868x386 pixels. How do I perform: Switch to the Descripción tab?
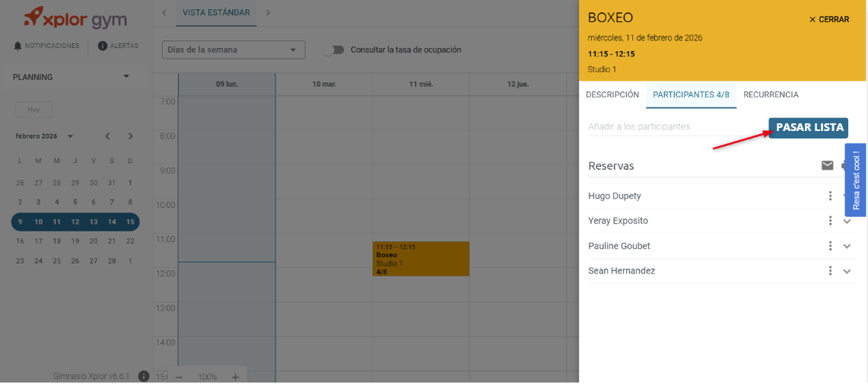point(612,94)
